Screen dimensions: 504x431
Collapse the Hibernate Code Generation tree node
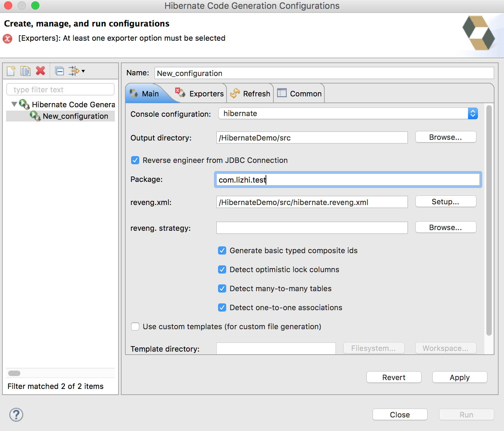pyautogui.click(x=14, y=104)
